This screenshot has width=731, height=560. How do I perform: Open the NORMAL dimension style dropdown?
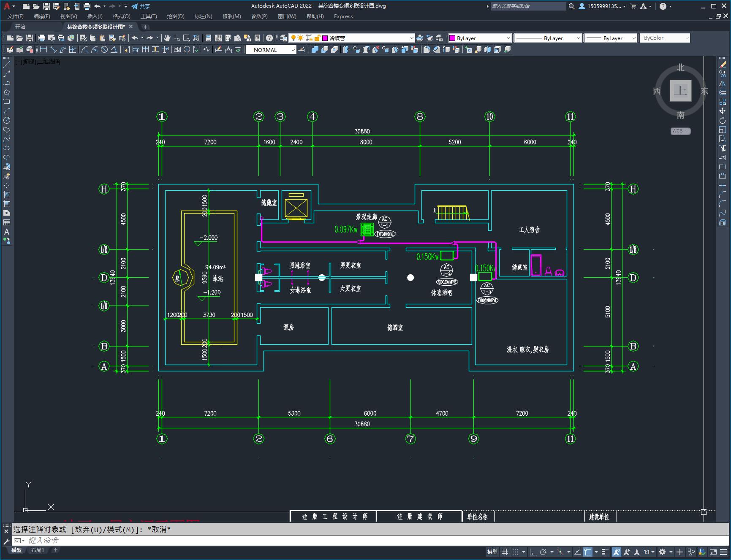[271, 50]
